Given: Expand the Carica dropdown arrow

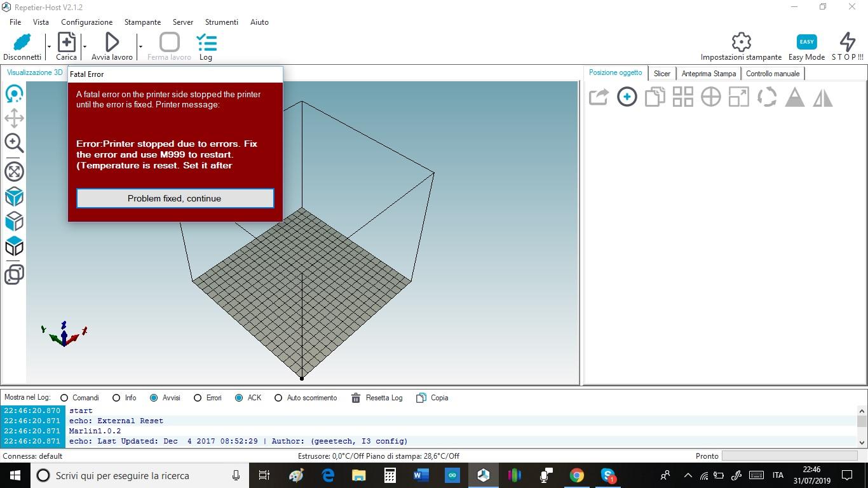Looking at the screenshot, I should point(85,46).
